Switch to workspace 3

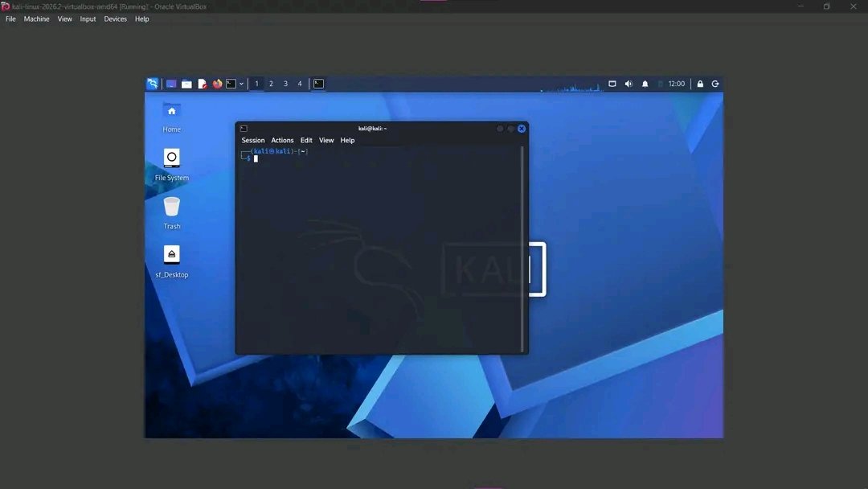click(x=285, y=84)
